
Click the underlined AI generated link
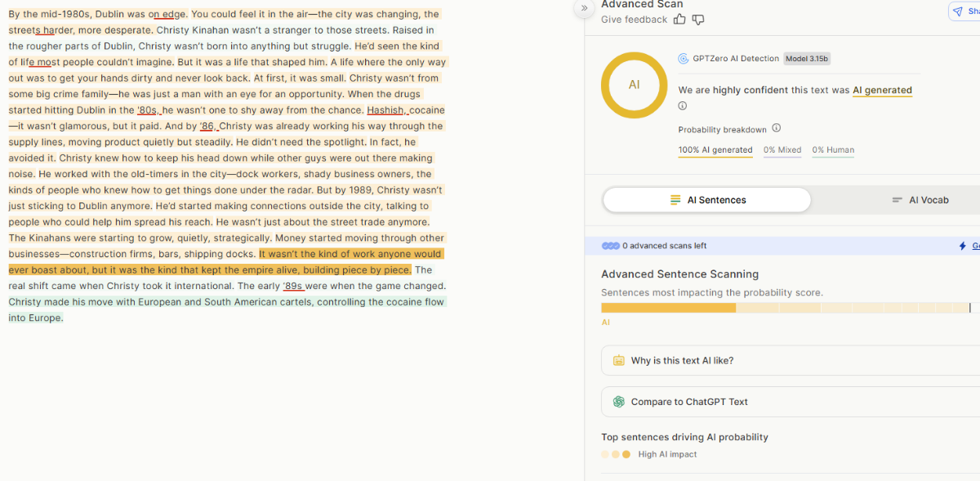pos(882,91)
